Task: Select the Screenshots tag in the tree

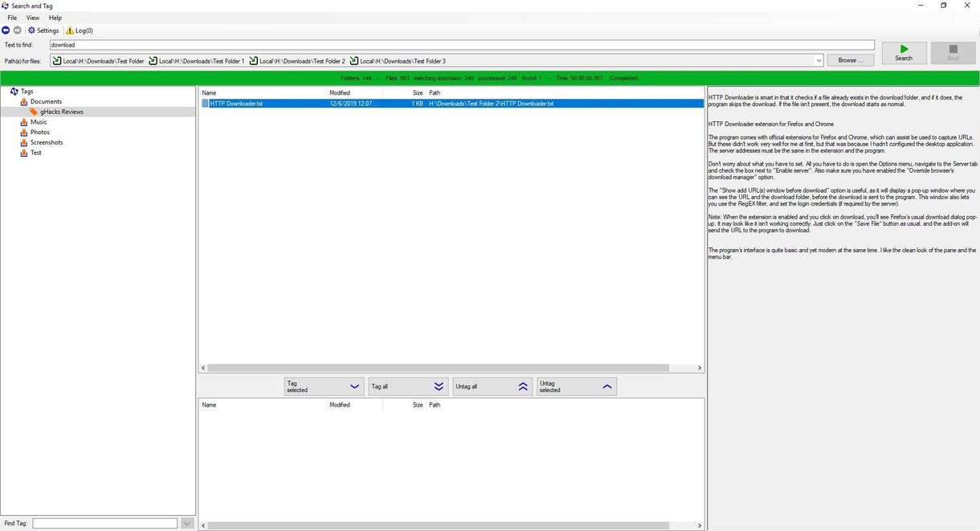Action: tap(46, 142)
